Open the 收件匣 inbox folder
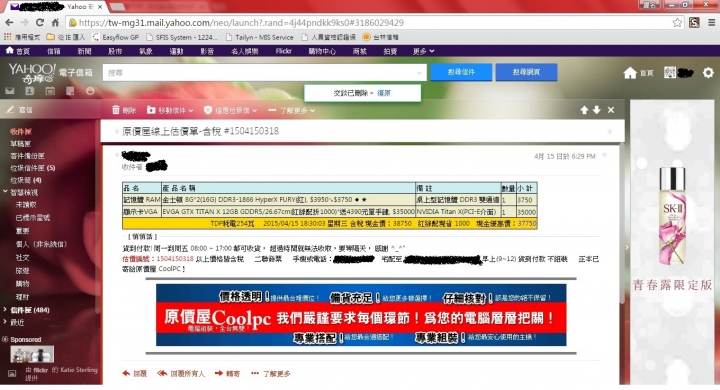The width and height of the screenshot is (720, 390). [21, 131]
